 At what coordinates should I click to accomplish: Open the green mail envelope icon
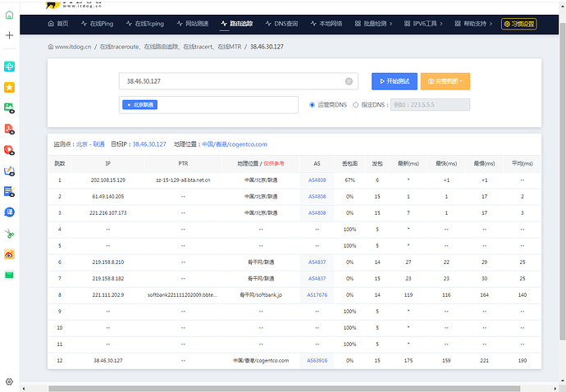(9, 275)
